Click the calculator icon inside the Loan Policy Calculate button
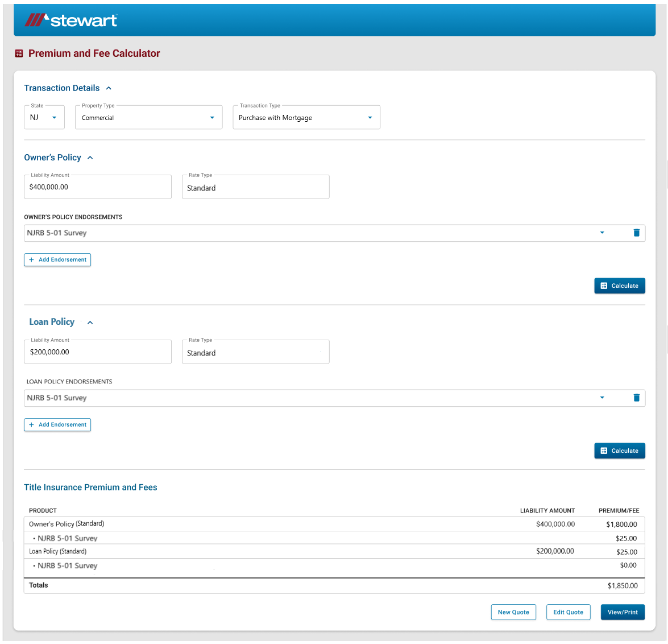Viewport: 668px width, 644px height. pos(604,451)
